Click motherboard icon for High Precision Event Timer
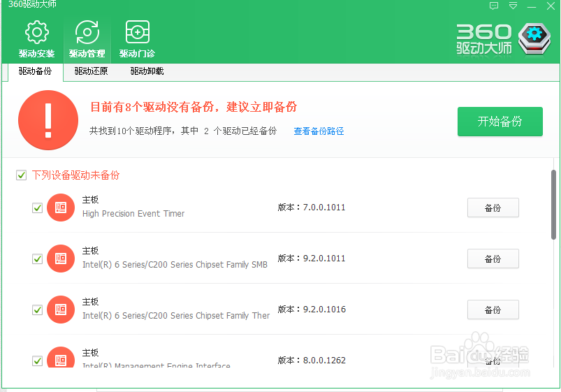The image size is (561, 392). 61,208
